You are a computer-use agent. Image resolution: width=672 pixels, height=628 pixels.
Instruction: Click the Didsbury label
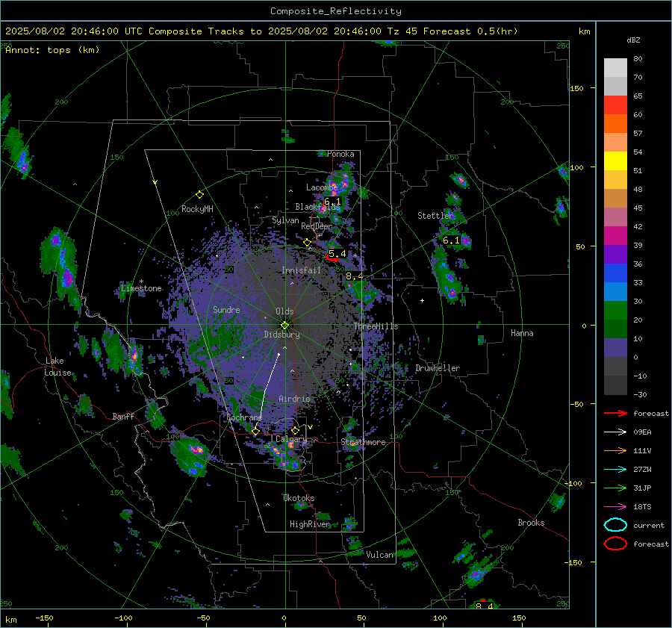click(x=281, y=335)
